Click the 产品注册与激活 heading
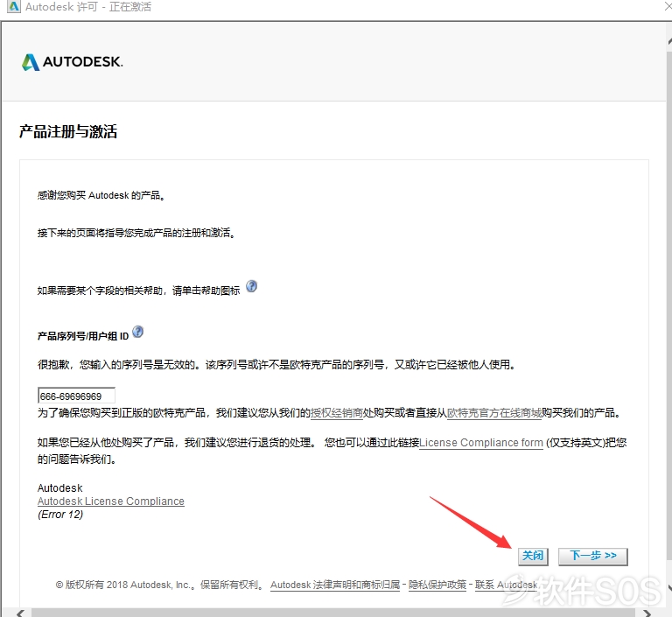Image resolution: width=672 pixels, height=617 pixels. (68, 131)
